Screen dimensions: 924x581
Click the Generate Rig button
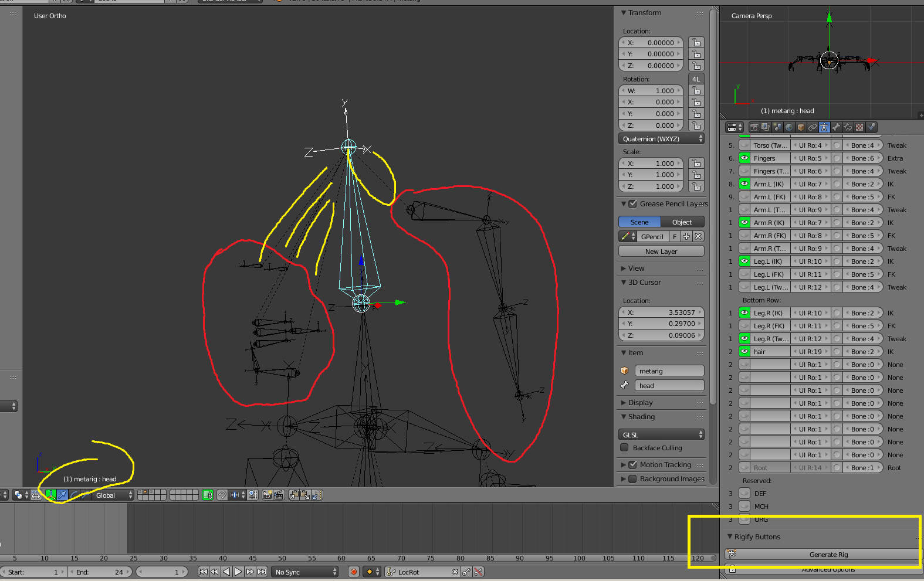(822, 555)
